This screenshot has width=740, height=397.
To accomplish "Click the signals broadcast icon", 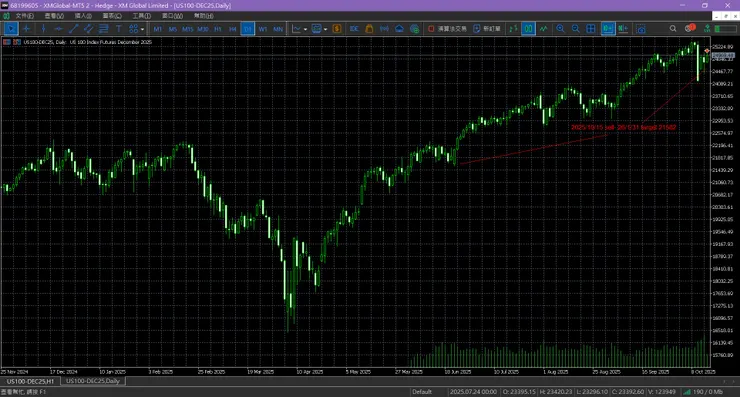I will (385, 29).
